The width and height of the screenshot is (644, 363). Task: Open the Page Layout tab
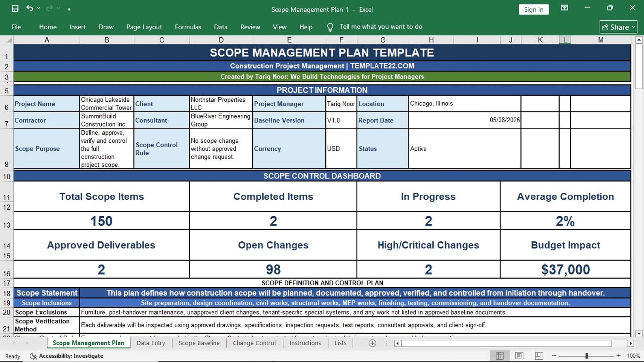click(x=144, y=27)
